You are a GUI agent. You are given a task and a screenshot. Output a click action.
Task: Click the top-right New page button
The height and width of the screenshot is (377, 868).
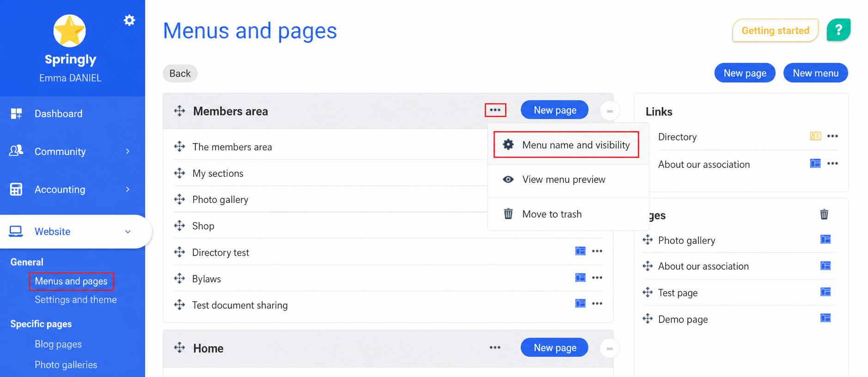tap(745, 73)
